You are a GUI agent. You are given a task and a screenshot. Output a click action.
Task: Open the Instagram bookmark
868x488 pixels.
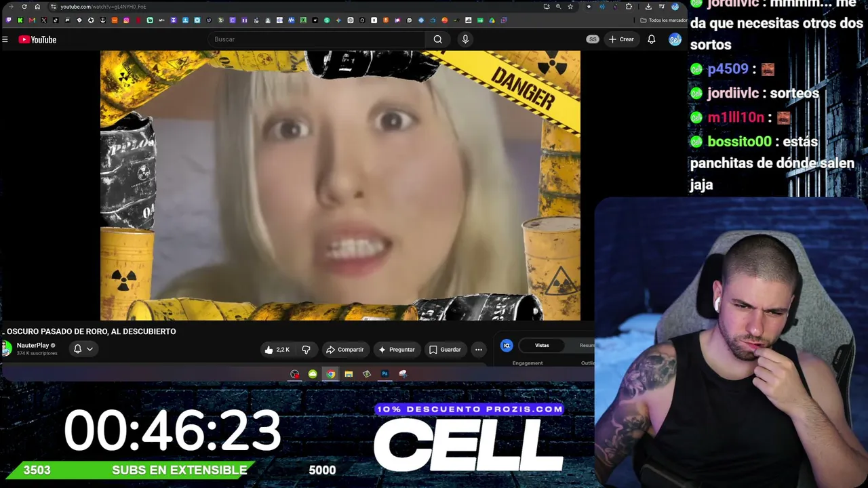126,20
